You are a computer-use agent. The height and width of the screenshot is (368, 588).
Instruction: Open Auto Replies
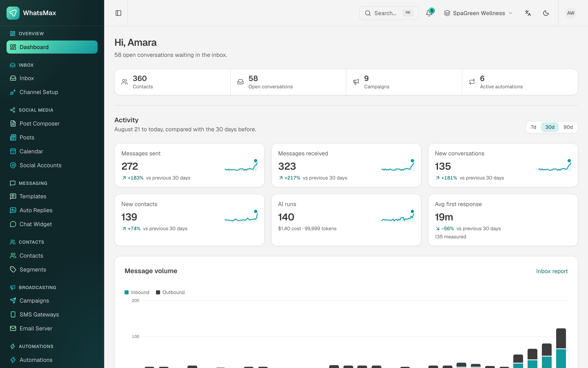(x=52, y=210)
